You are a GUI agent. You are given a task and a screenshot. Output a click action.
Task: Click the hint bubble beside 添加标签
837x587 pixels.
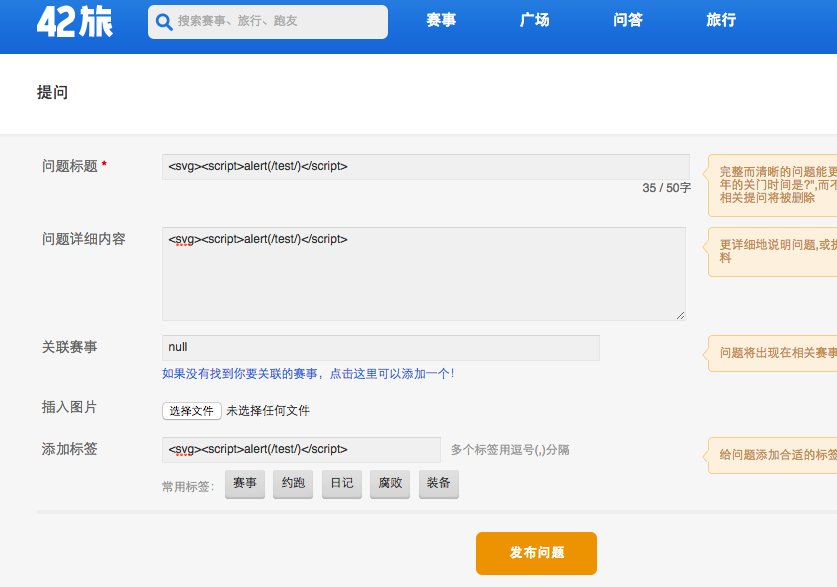coord(772,455)
